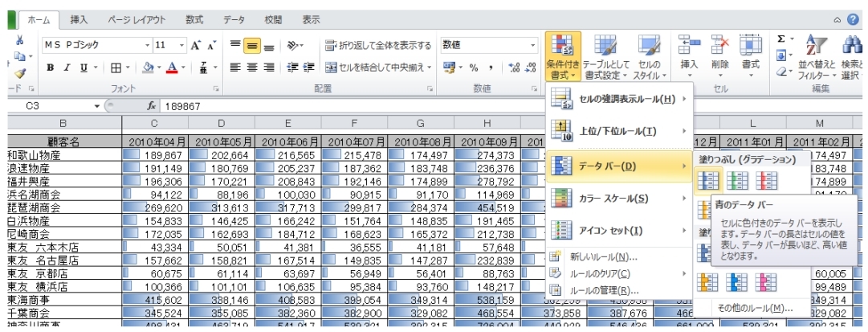Click the phonetic guide (furigana) icon
This screenshot has height=332, width=868.
pyautogui.click(x=204, y=68)
